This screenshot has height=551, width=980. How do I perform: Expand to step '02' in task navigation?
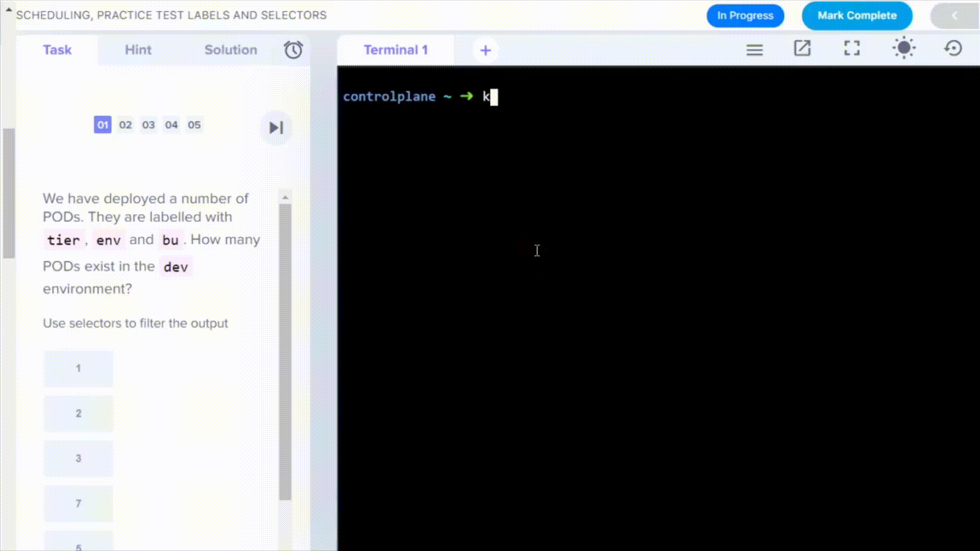pos(125,124)
